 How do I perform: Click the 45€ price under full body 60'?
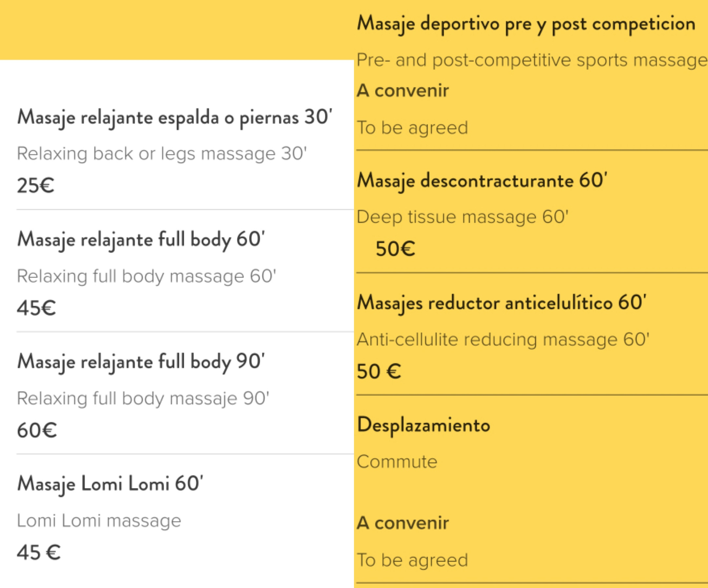pos(36,307)
